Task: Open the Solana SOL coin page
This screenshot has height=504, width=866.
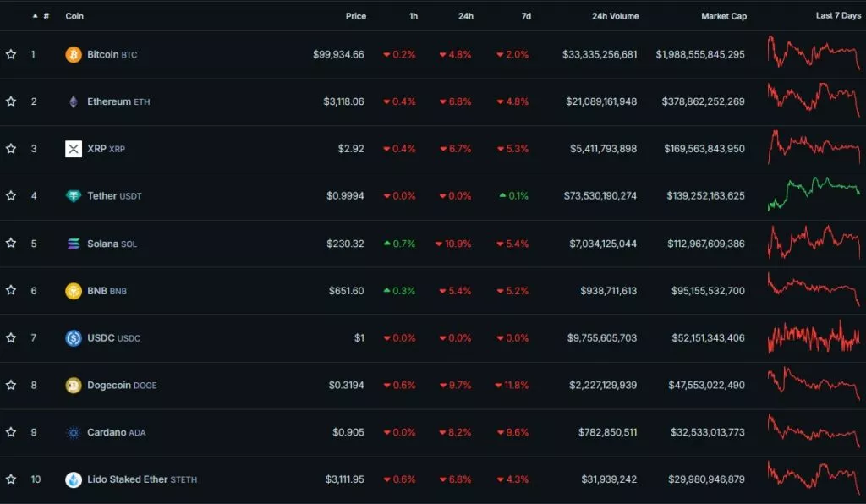Action: 112,244
